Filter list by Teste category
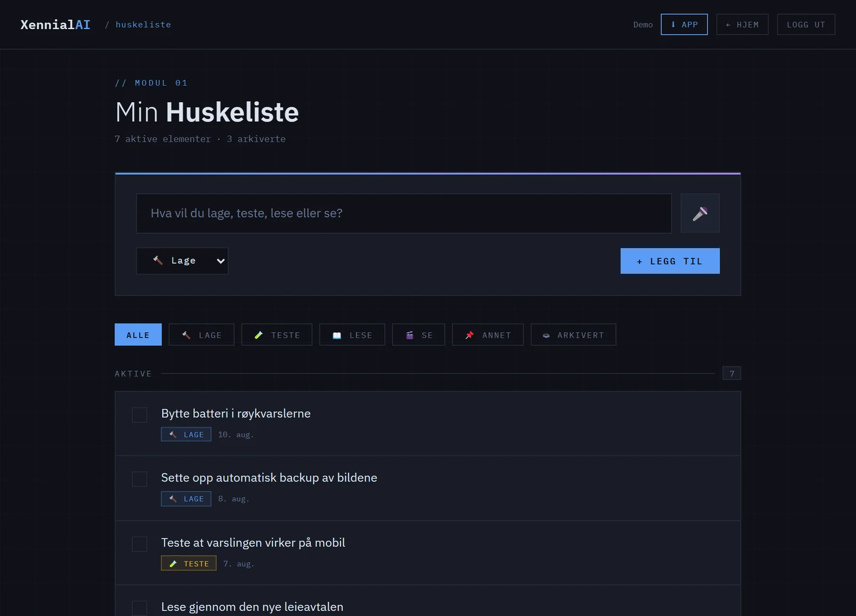The width and height of the screenshot is (856, 616). coord(277,335)
